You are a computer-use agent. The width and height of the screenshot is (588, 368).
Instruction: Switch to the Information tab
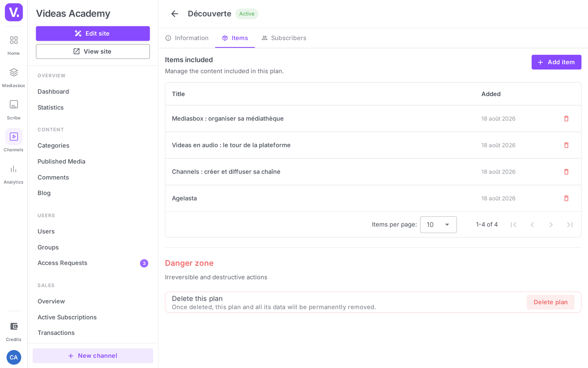pos(187,38)
